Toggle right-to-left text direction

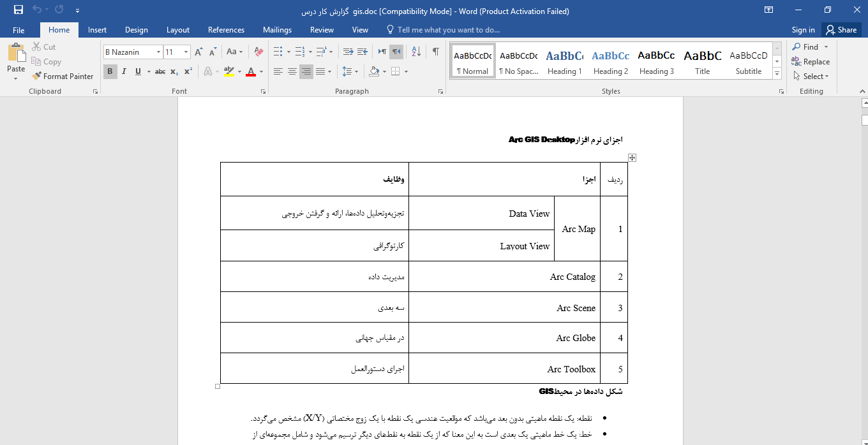tap(396, 52)
